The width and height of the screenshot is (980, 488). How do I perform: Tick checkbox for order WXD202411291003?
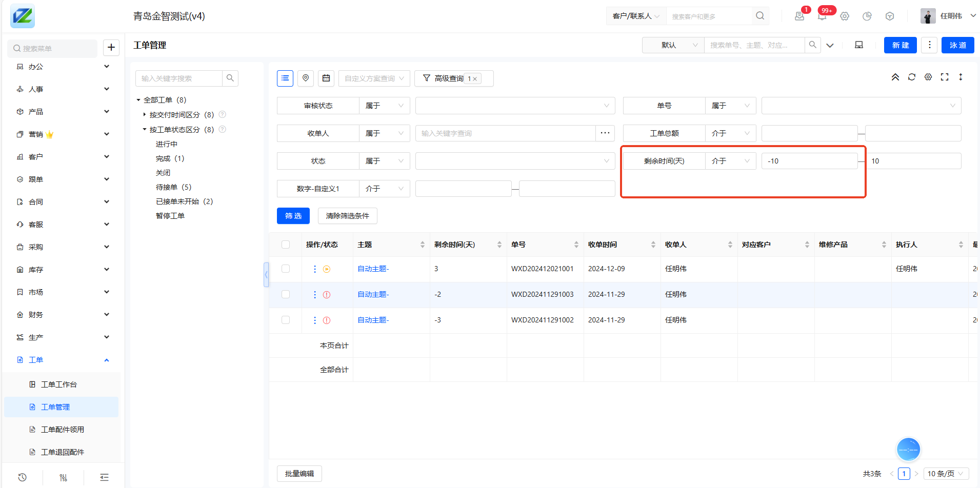[x=286, y=294]
